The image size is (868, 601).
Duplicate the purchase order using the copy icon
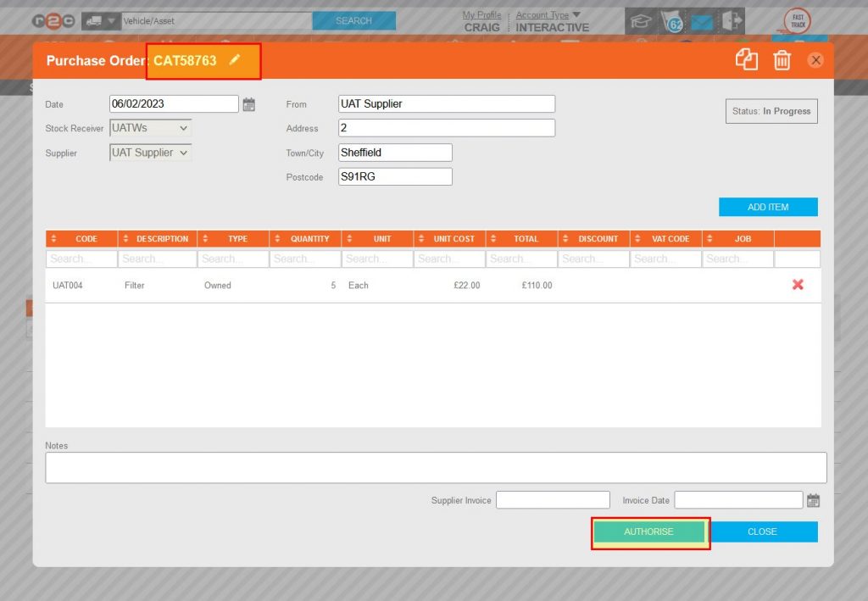click(747, 60)
